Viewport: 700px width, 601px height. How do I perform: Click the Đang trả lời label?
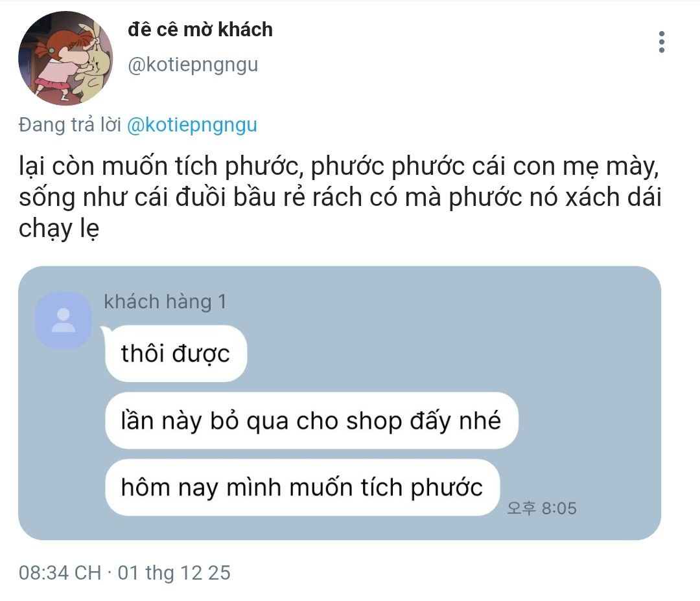pos(70,125)
